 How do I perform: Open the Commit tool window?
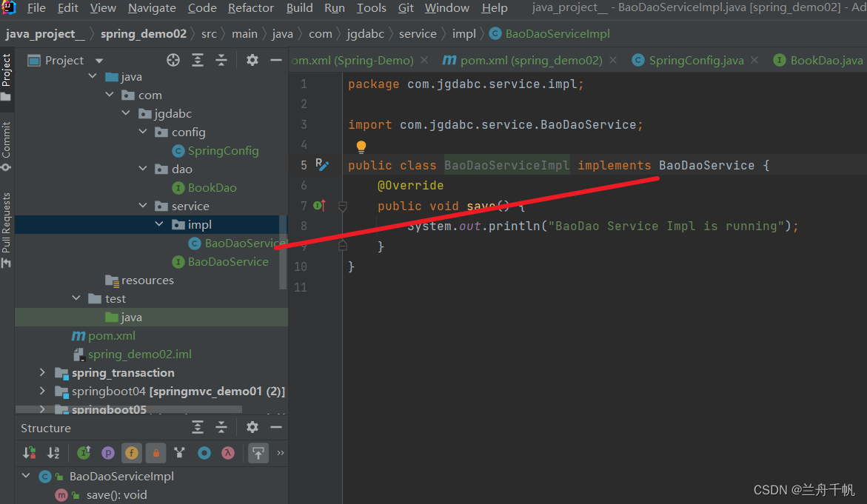click(x=7, y=146)
